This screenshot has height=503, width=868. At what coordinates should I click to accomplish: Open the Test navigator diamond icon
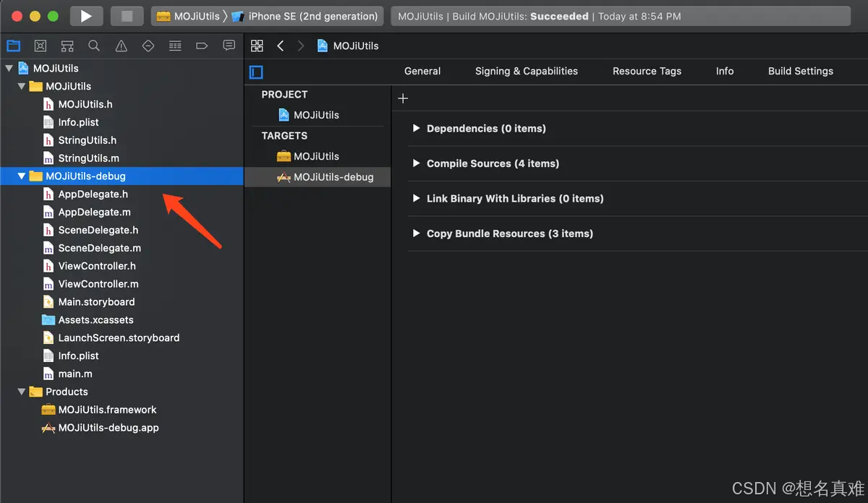(148, 46)
